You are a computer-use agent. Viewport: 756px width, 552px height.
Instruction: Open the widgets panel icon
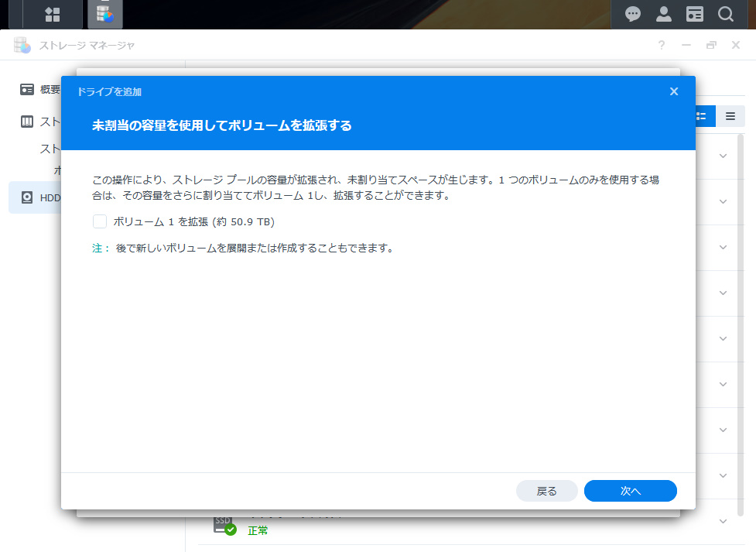(695, 14)
